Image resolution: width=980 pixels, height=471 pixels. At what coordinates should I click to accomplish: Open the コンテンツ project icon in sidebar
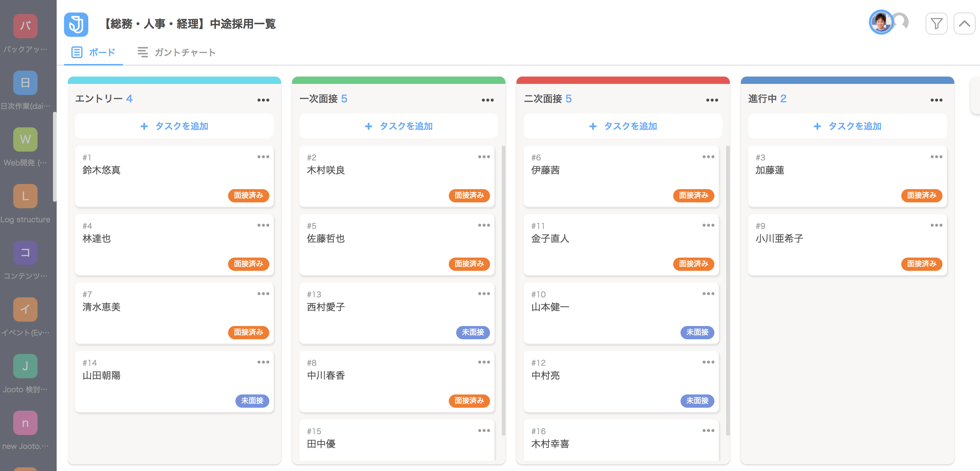click(25, 253)
